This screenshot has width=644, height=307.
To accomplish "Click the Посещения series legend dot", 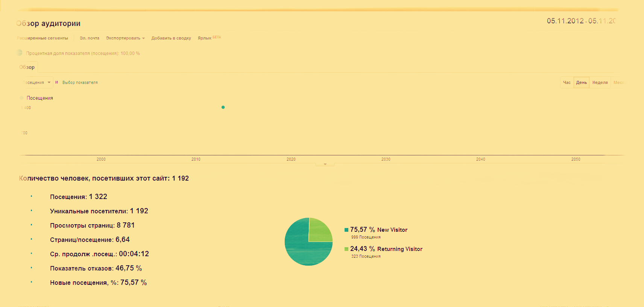I will coord(21,98).
